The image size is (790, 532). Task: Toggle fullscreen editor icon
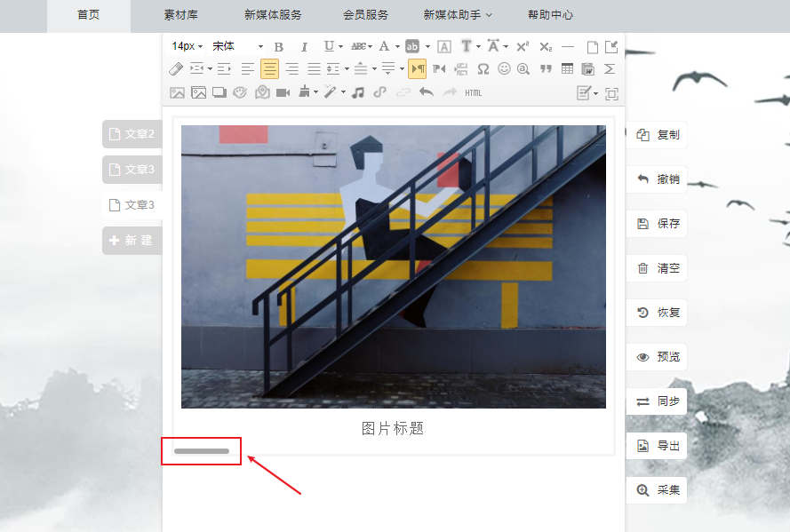tap(611, 93)
